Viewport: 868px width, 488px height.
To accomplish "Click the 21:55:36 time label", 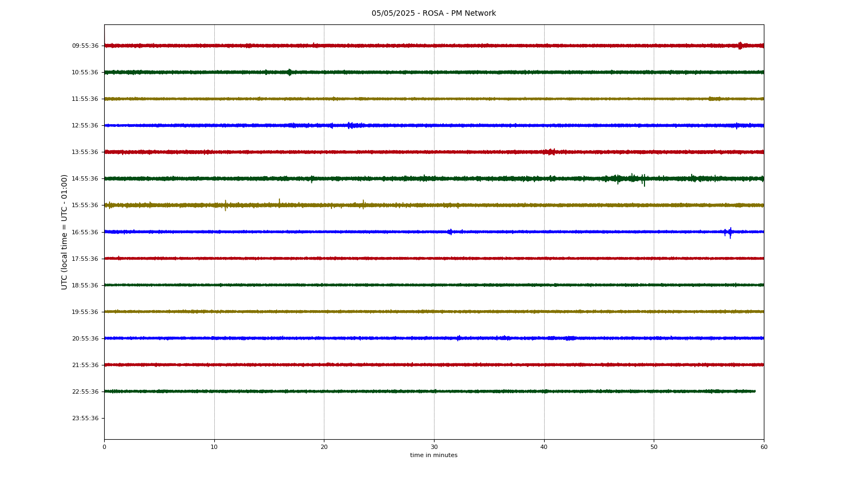I will click(x=85, y=365).
